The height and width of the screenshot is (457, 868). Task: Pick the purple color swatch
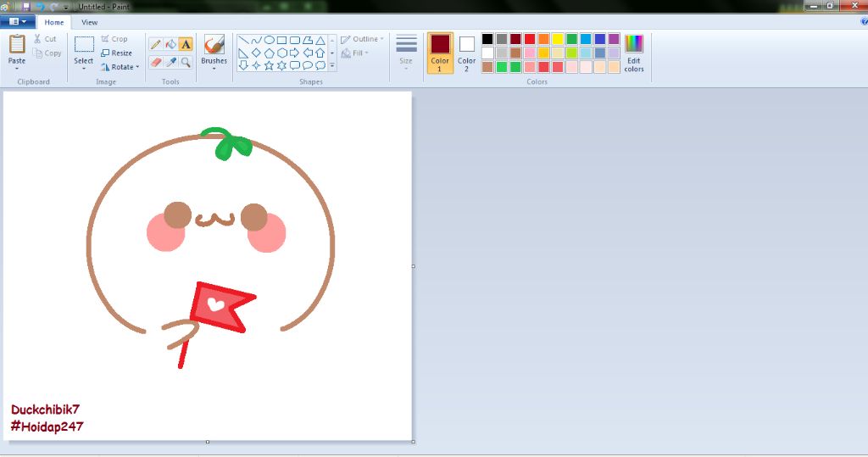(x=614, y=39)
